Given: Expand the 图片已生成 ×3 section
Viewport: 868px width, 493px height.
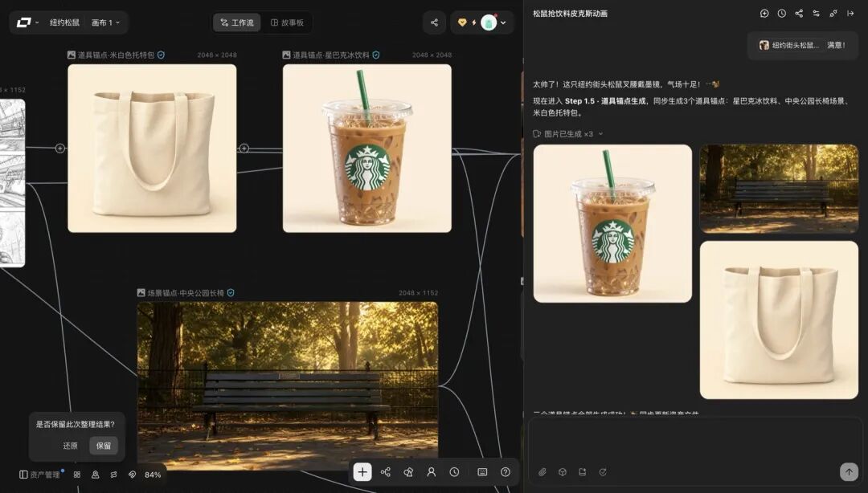Looking at the screenshot, I should coord(567,134).
